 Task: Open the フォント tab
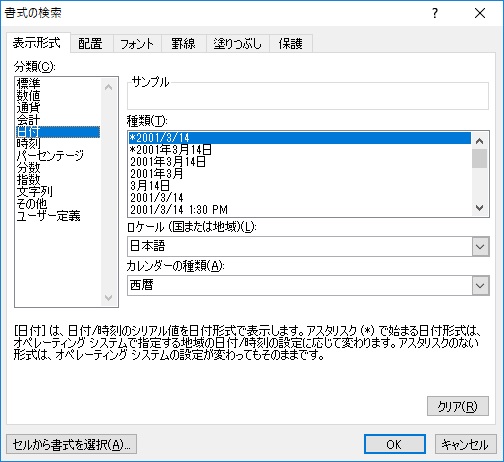[137, 43]
